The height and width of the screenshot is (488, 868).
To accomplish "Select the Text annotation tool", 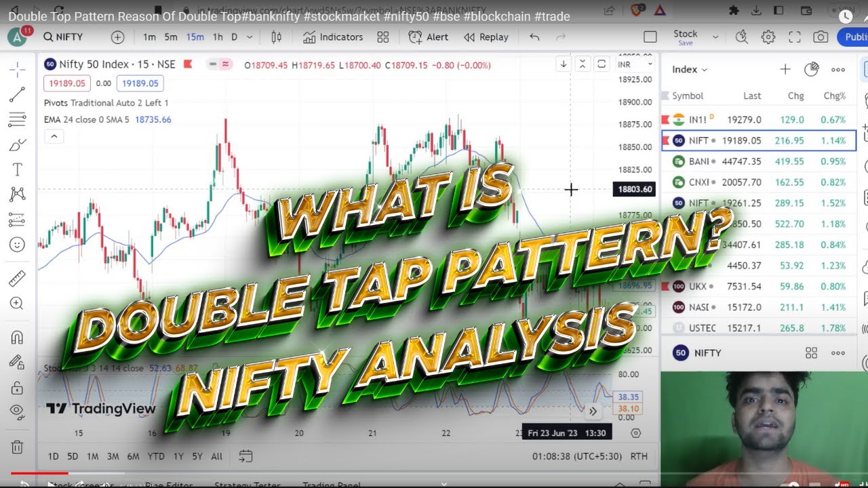I will click(x=18, y=169).
